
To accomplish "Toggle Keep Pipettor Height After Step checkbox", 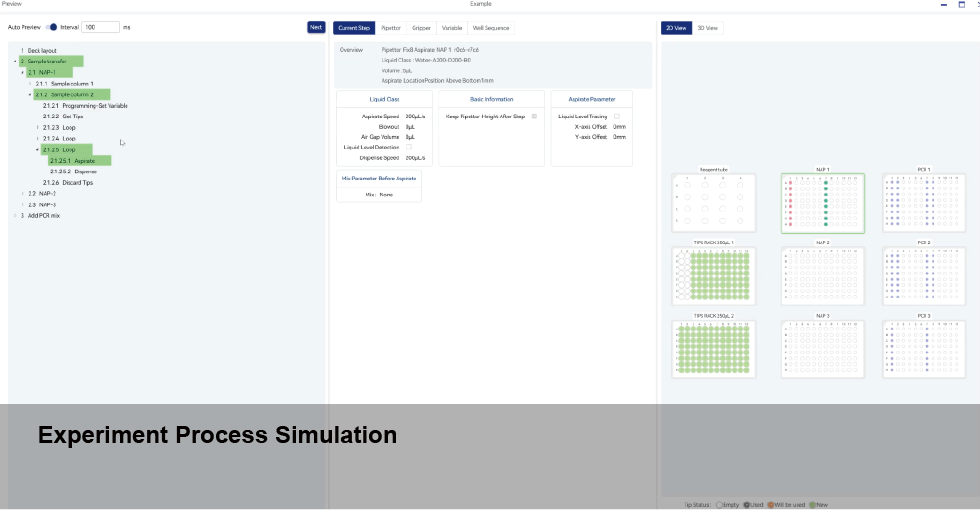I will click(534, 117).
